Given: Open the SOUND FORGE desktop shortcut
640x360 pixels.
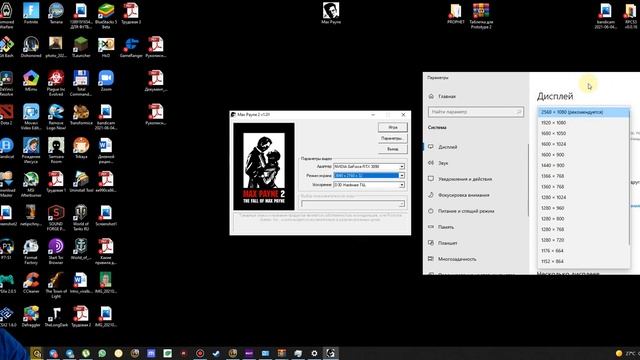Looking at the screenshot, I should click(x=56, y=218).
